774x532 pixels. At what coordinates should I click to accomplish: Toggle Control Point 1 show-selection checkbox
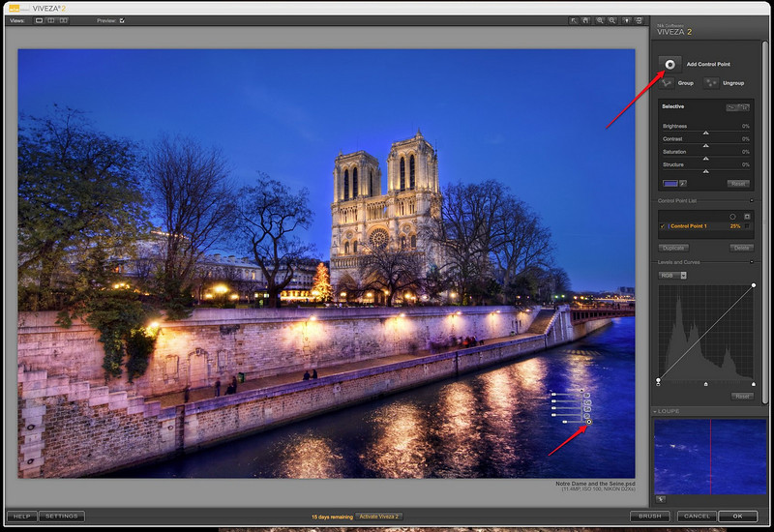[747, 226]
